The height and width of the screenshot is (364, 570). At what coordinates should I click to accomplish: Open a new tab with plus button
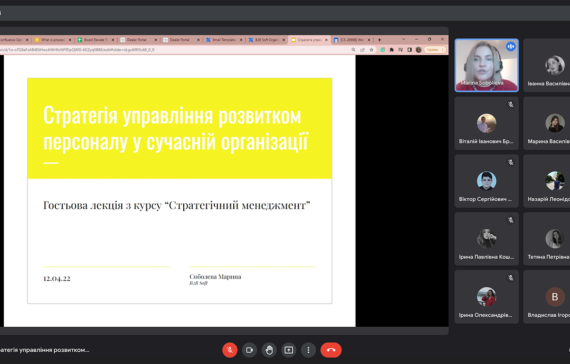pyautogui.click(x=379, y=40)
